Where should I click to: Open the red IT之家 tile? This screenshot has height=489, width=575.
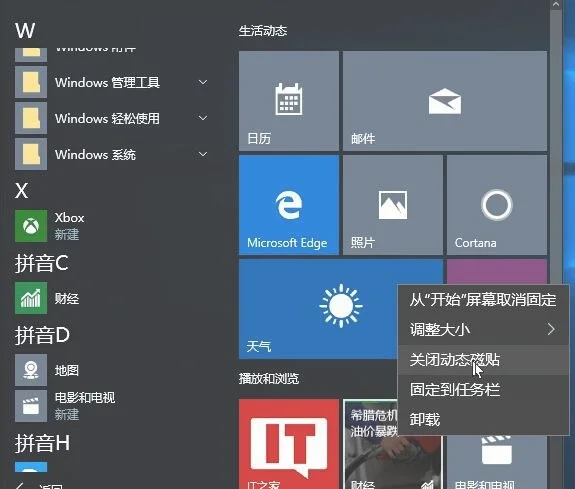tap(289, 444)
